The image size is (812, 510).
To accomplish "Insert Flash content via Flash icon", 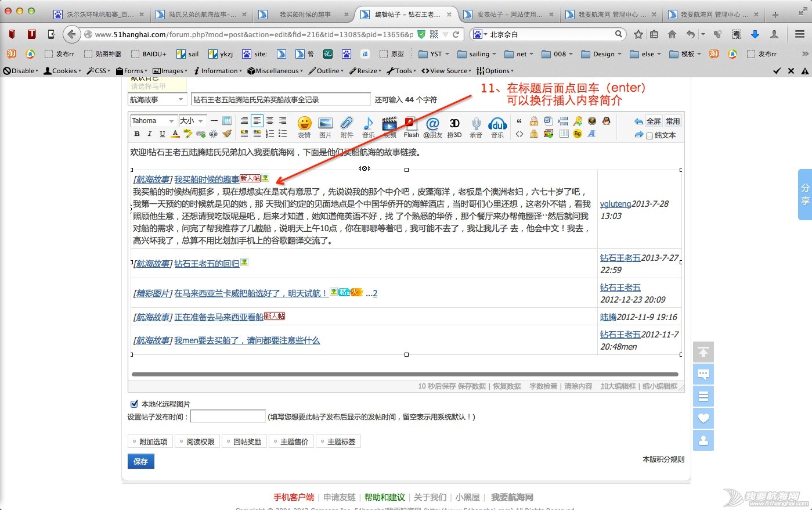I will tap(411, 127).
